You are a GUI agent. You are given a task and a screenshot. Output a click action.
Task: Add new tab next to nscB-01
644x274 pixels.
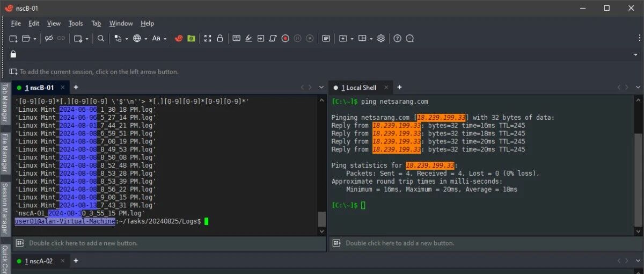(x=76, y=87)
